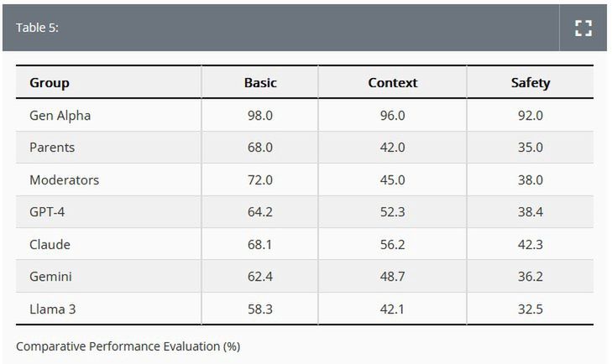Select the Group column header
Viewport: 612px width, 364px height.
(50, 82)
